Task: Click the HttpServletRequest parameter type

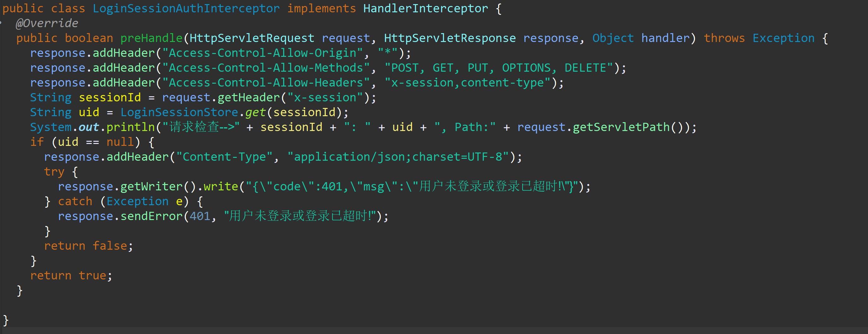Action: tap(252, 38)
